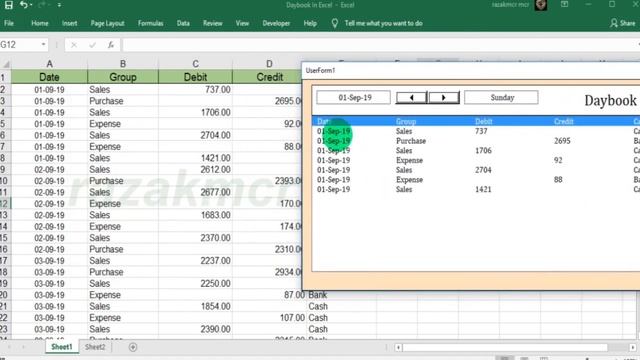The image size is (640, 360).
Task: Select cell with credit 107.00
Action: tap(269, 318)
